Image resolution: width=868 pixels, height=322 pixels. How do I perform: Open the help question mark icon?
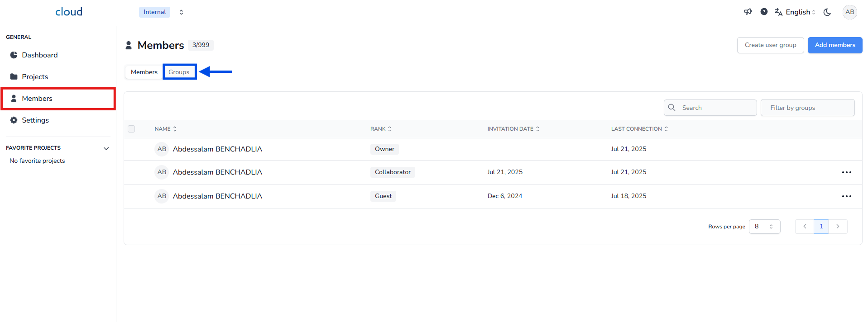coord(764,12)
